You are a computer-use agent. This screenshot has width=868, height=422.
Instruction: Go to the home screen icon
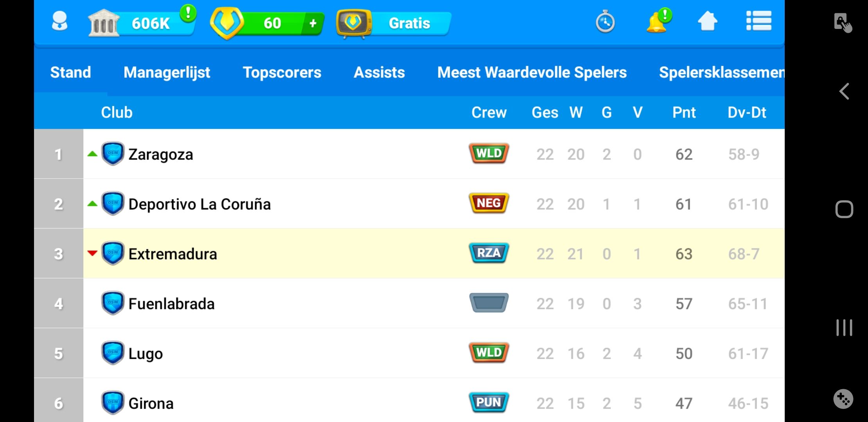[x=708, y=21]
